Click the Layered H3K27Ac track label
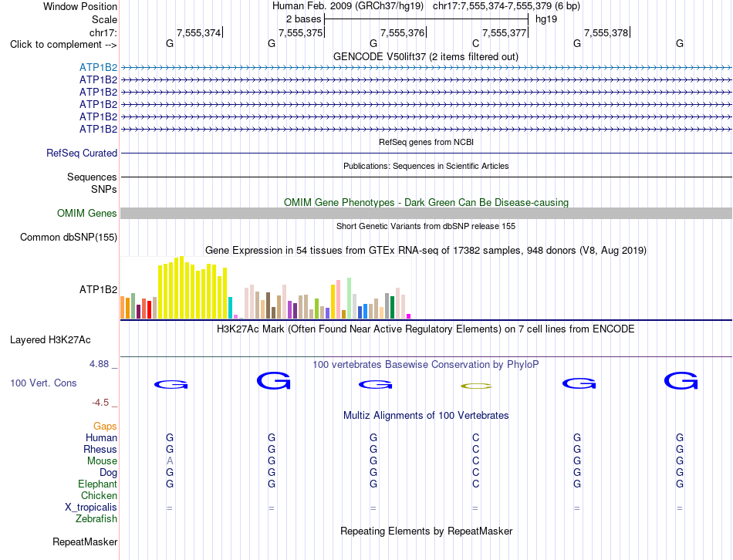 [x=50, y=340]
